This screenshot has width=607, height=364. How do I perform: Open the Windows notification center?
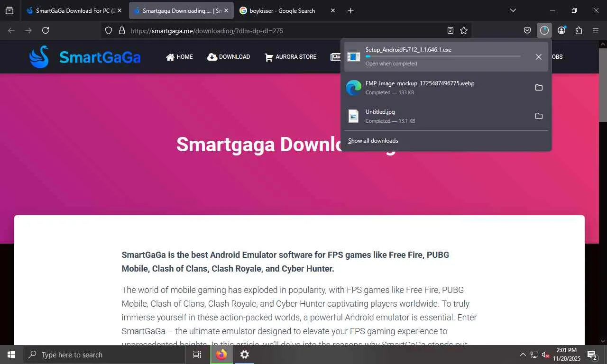[x=592, y=355]
